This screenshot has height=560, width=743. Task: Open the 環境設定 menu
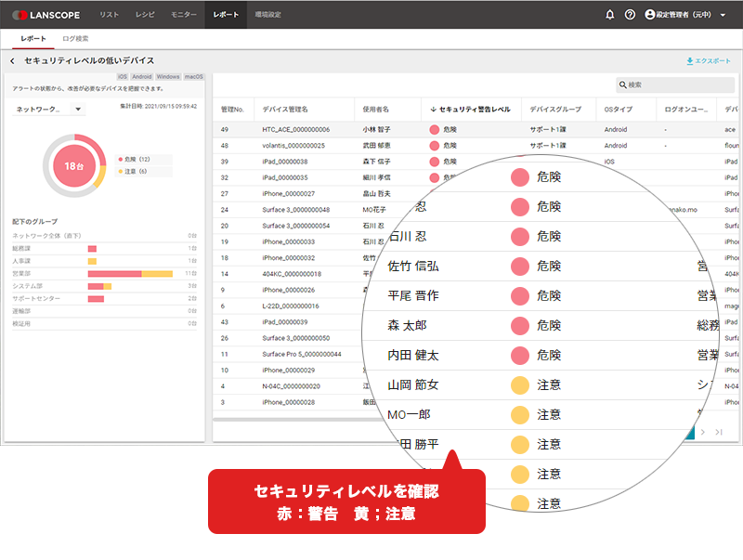267,15
